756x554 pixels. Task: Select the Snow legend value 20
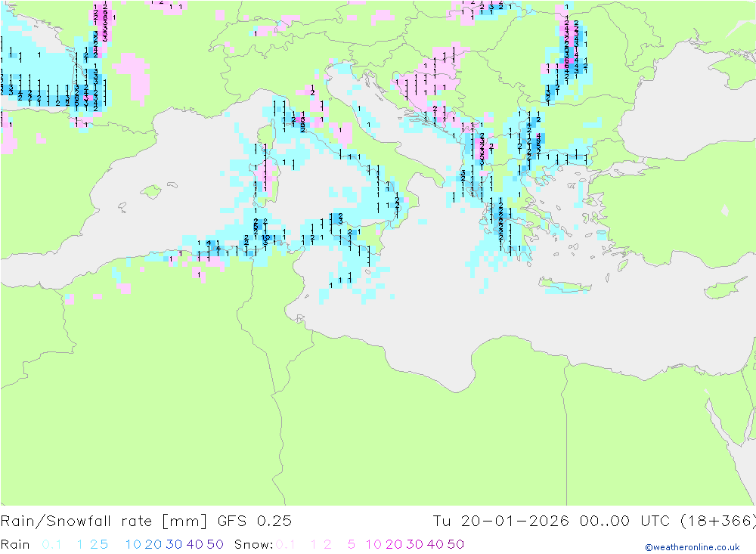(x=394, y=544)
